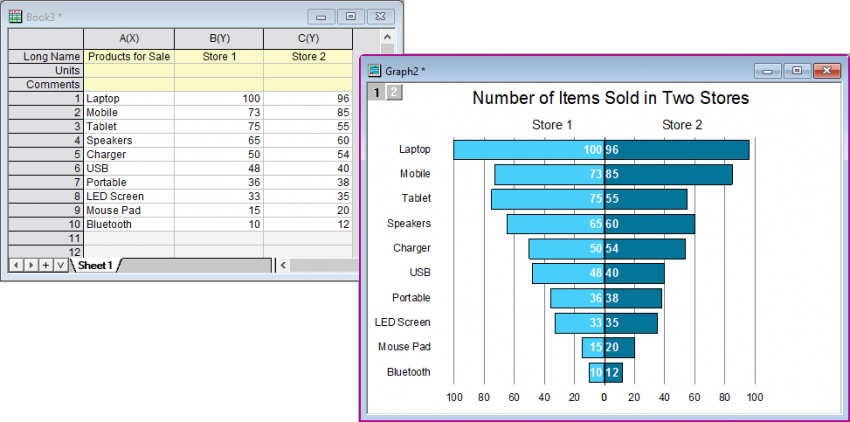Select the LED Screen cell in worksheet

pos(129,196)
